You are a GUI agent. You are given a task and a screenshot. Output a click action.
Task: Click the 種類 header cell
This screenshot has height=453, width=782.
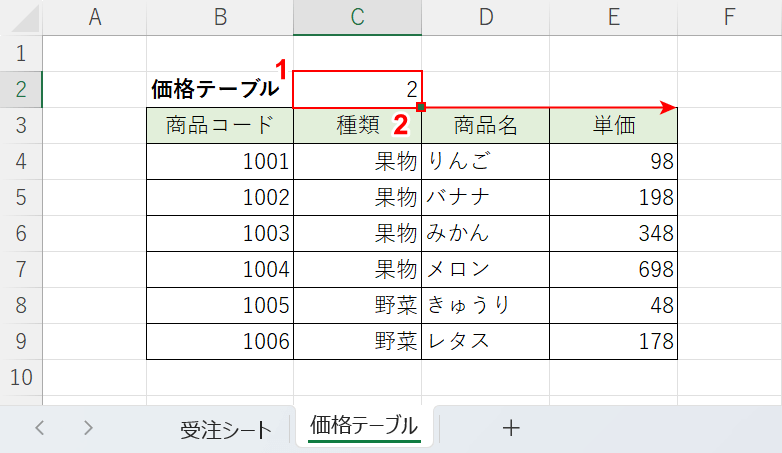click(357, 125)
